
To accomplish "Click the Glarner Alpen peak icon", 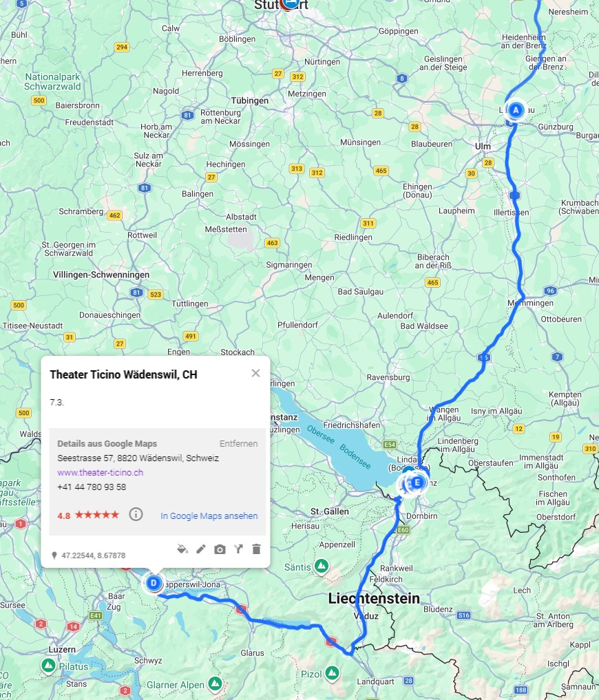I will [x=215, y=683].
